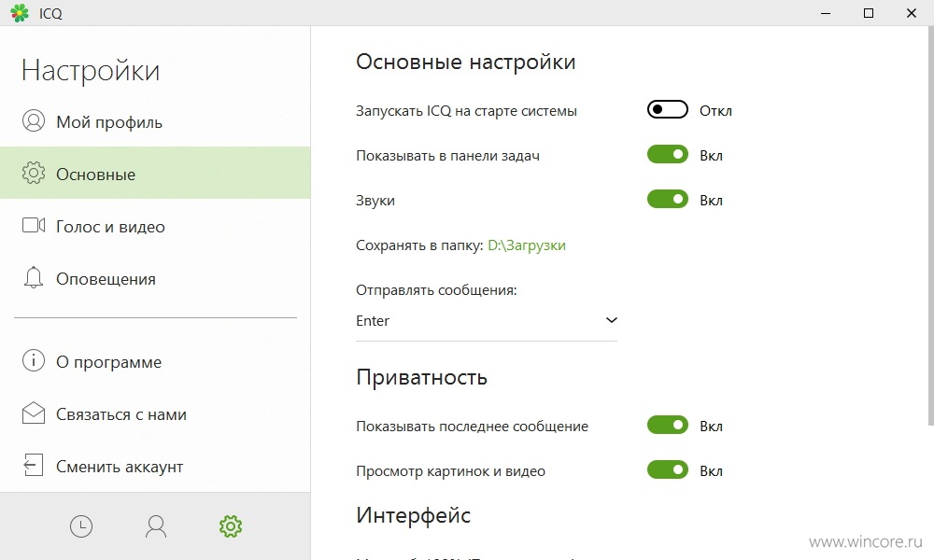934x560 pixels.
Task: Choose Связаться с нами
Action: 155,413
